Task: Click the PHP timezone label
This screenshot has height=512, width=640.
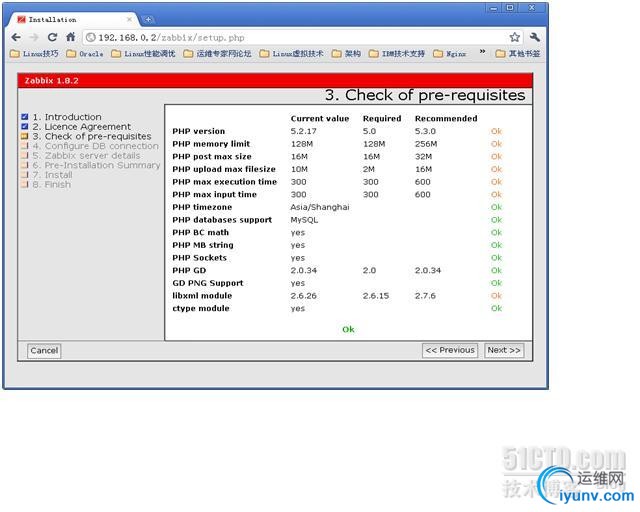Action: click(202, 207)
